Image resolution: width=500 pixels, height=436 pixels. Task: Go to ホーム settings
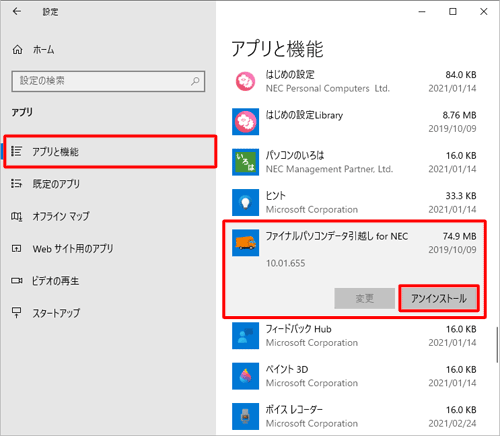[108, 50]
